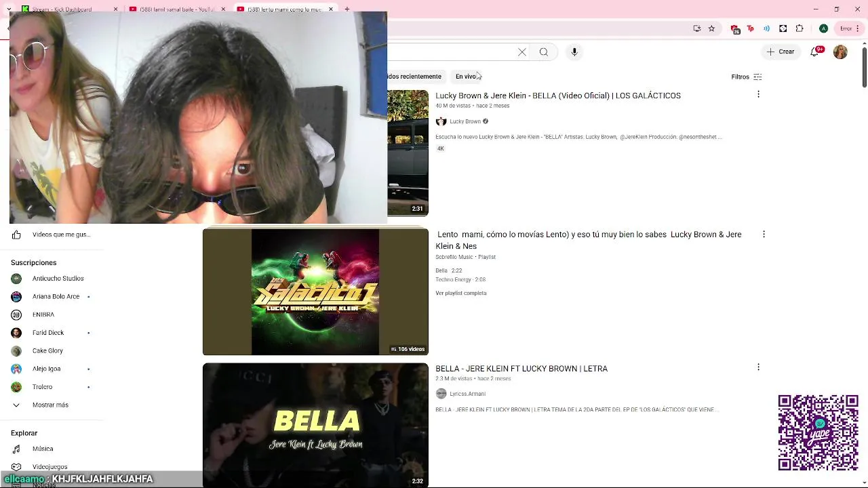Start voice search with the microphone
868x488 pixels.
(574, 52)
